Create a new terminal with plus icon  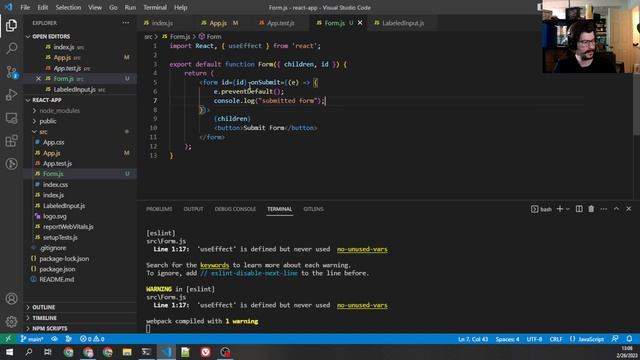click(x=560, y=209)
